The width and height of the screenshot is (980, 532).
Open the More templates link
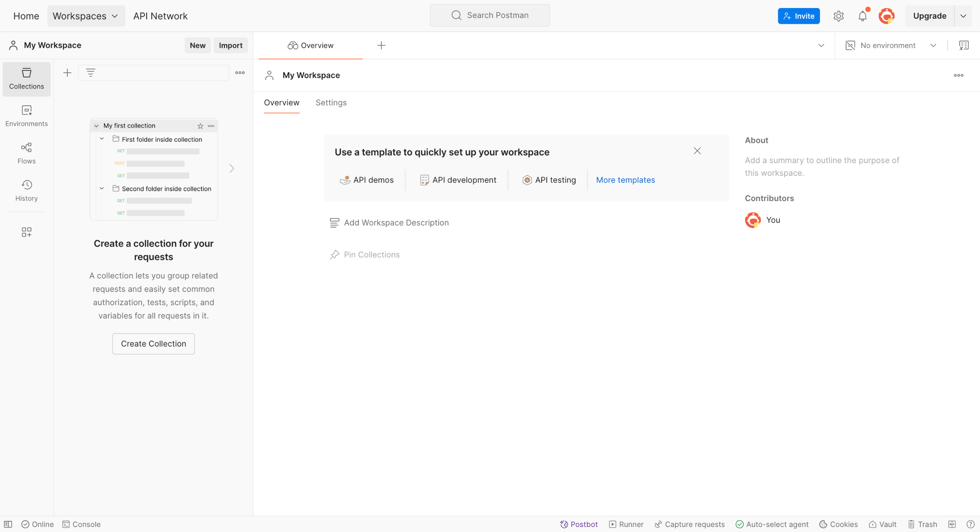pyautogui.click(x=625, y=180)
